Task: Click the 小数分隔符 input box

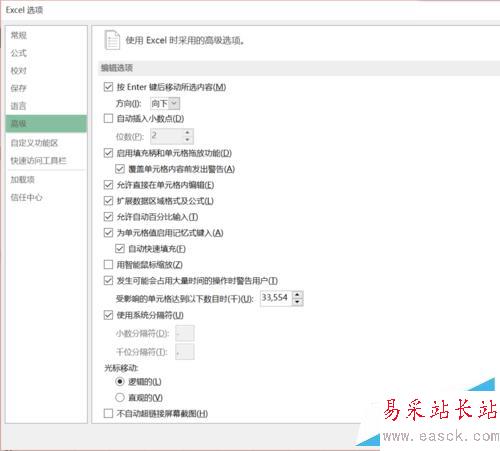Action: 185,333
